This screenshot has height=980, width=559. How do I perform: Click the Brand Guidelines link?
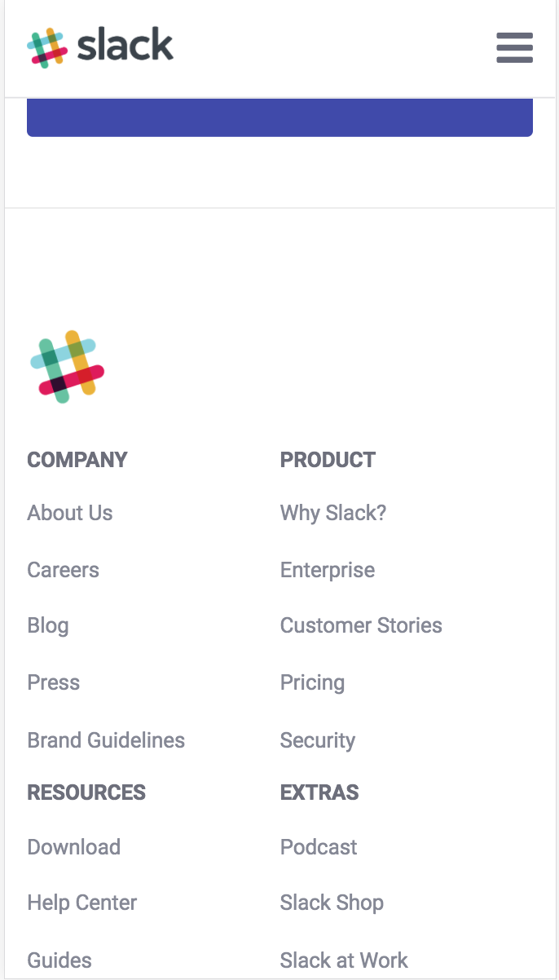(x=106, y=740)
